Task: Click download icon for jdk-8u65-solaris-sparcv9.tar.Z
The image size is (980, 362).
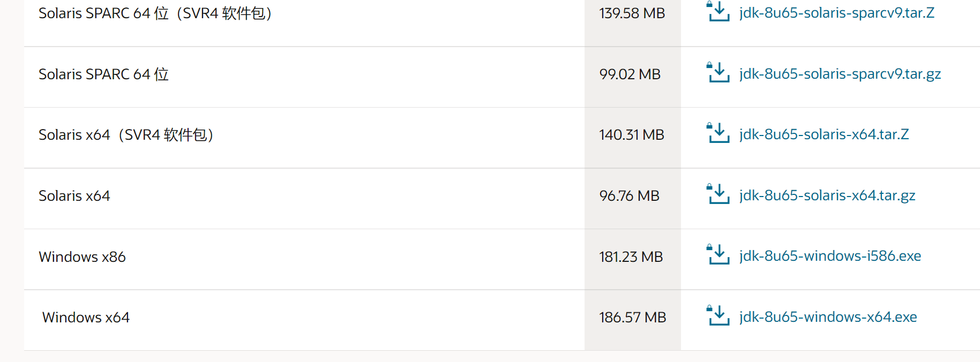Action: coord(718,12)
